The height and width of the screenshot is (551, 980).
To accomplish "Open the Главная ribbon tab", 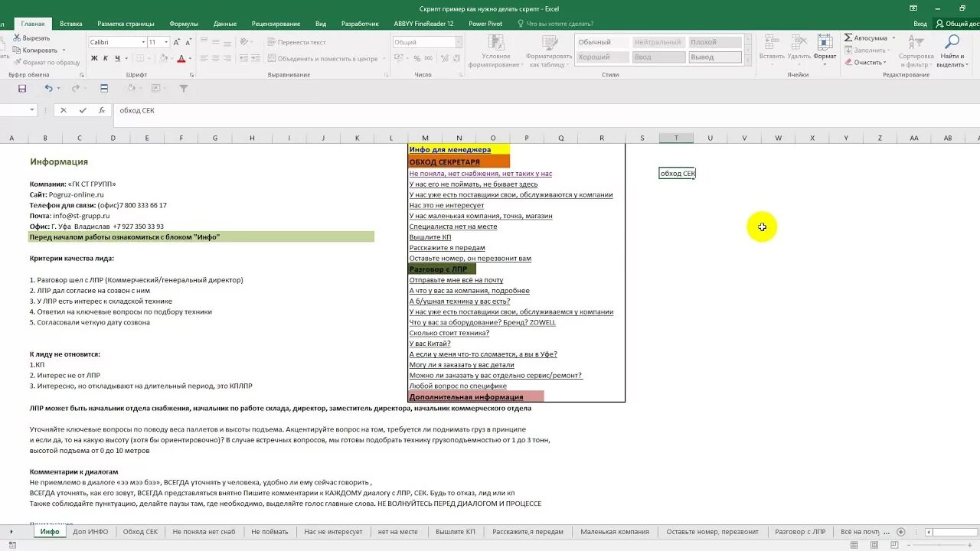I will click(x=33, y=24).
